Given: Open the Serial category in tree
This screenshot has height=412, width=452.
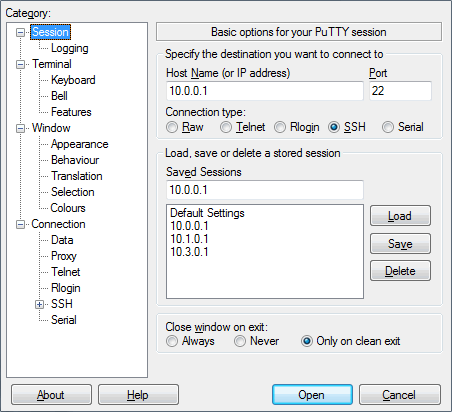Looking at the screenshot, I should coord(64,320).
